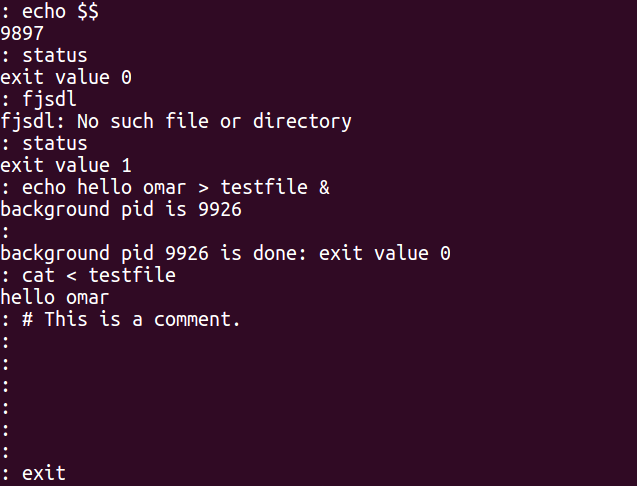This screenshot has width=637, height=486.
Task: Click the redirect '>' symbol in echo command
Action: click(x=203, y=188)
